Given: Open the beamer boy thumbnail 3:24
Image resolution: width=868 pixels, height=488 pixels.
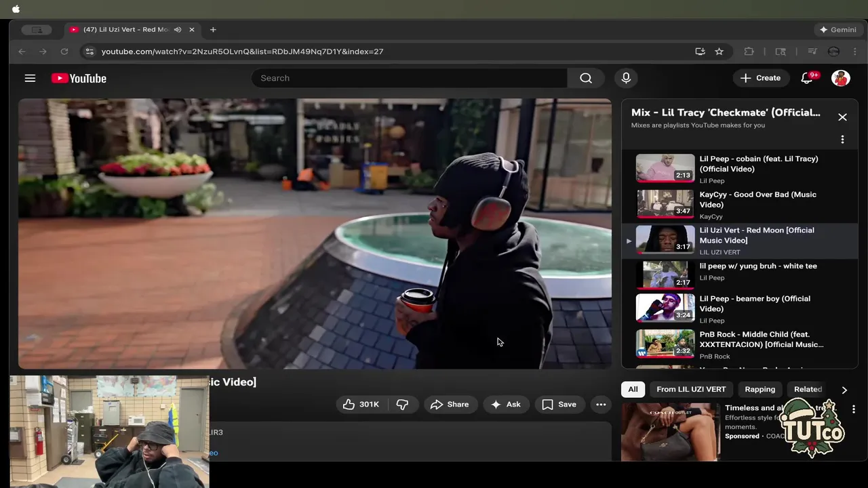Looking at the screenshot, I should (665, 308).
